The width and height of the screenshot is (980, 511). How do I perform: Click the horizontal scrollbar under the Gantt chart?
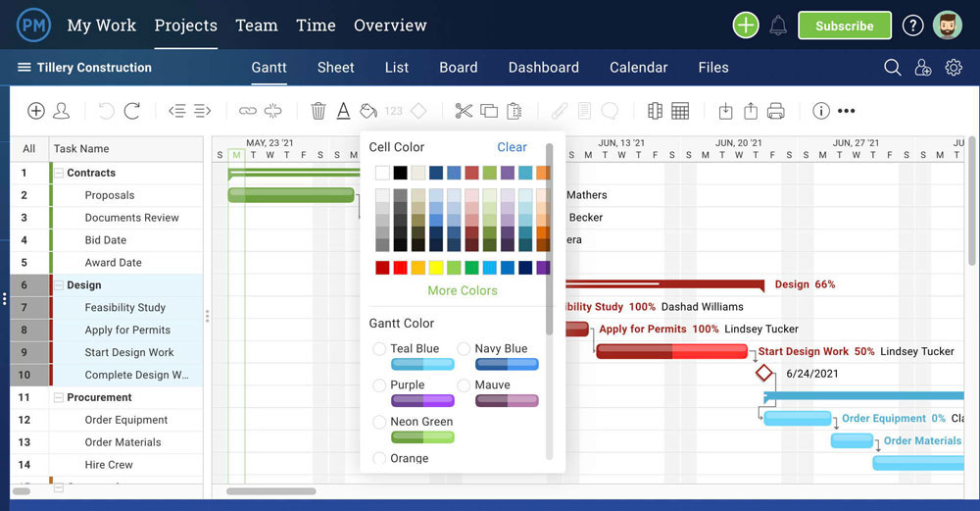click(271, 491)
